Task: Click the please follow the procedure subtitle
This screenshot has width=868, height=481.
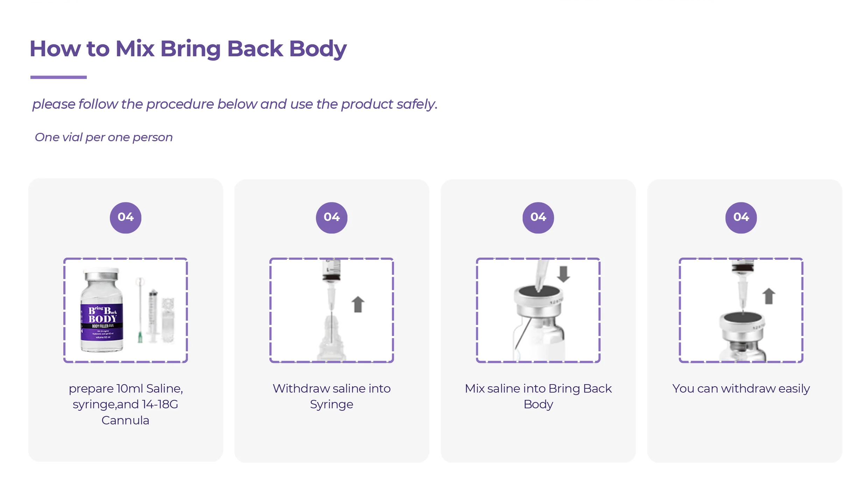Action: click(x=235, y=104)
